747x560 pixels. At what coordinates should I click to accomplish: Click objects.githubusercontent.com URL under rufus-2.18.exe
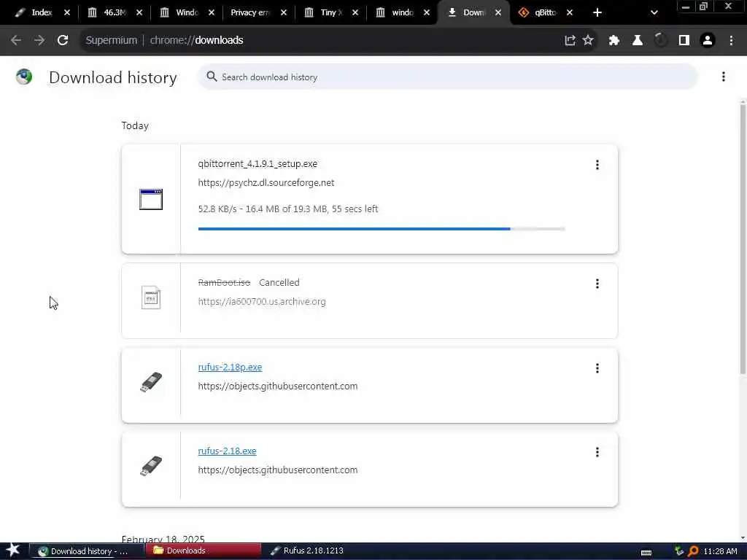point(278,470)
